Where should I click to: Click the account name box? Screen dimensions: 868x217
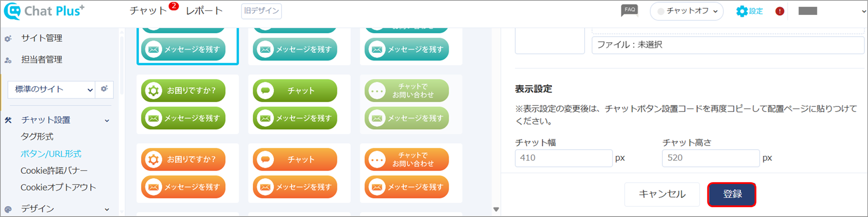(807, 11)
